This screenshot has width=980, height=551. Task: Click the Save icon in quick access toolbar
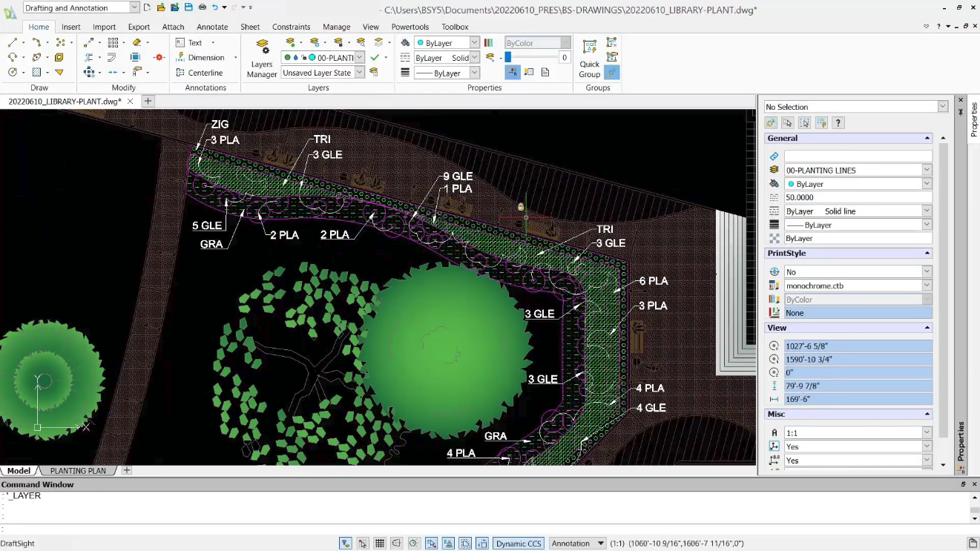pyautogui.click(x=188, y=7)
